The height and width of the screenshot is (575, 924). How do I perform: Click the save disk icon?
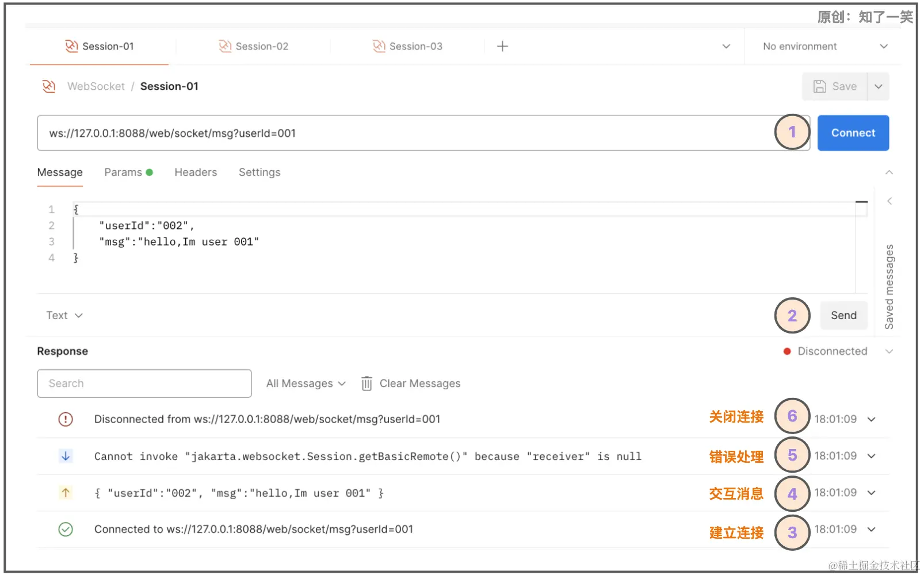point(820,86)
